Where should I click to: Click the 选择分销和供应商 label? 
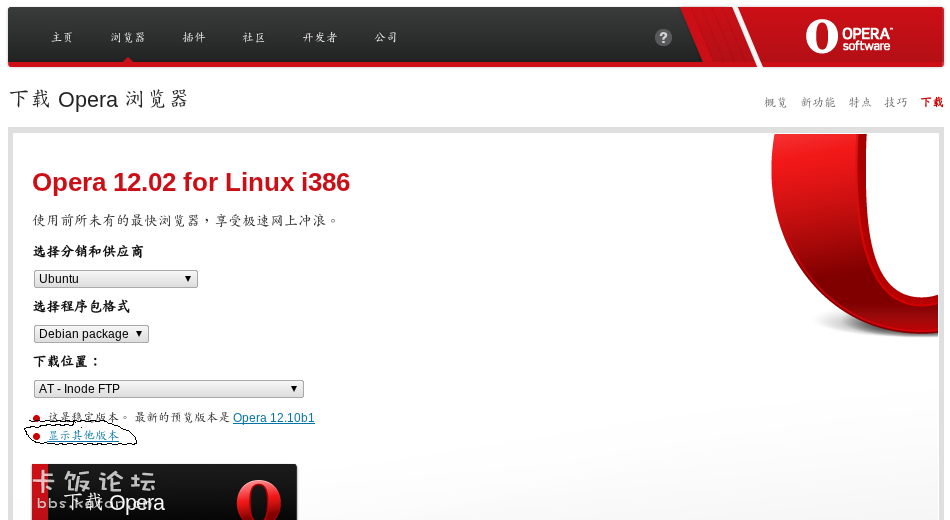[88, 252]
